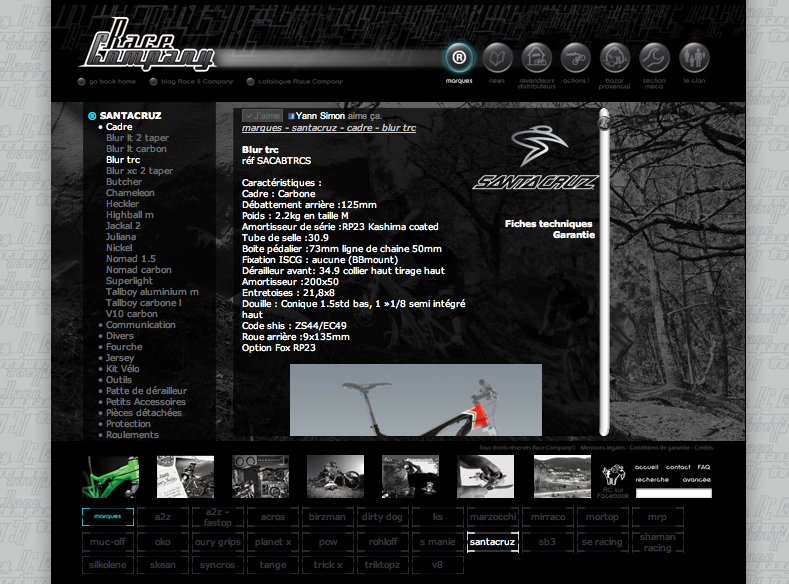Viewport: 789px width, 584px height.
Task: Select Butcher in the frame list
Action: [x=124, y=182]
